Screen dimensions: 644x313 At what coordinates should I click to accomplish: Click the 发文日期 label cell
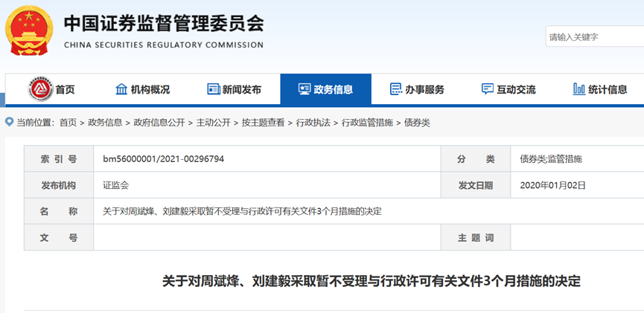(476, 185)
